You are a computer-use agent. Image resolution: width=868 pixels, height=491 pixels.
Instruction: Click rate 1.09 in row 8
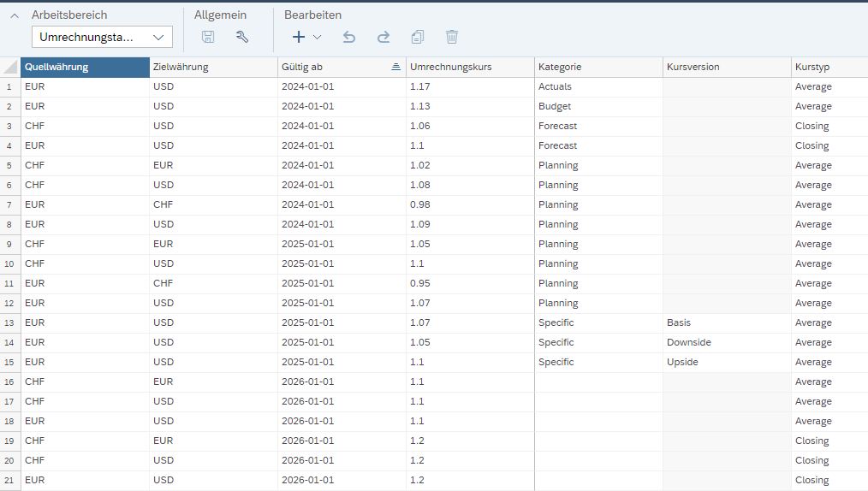coord(470,224)
